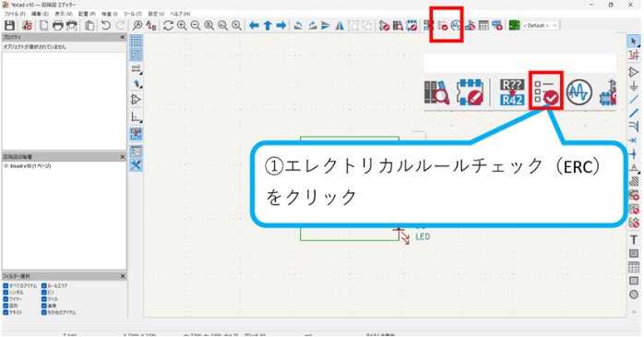
Task: Close the プロパティ panel
Action: (122, 37)
